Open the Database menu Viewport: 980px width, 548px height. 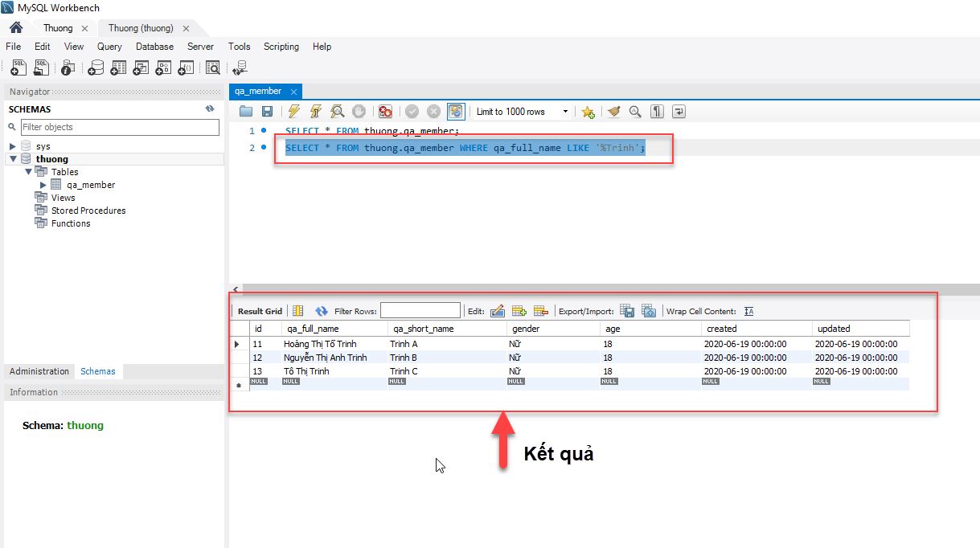[154, 47]
